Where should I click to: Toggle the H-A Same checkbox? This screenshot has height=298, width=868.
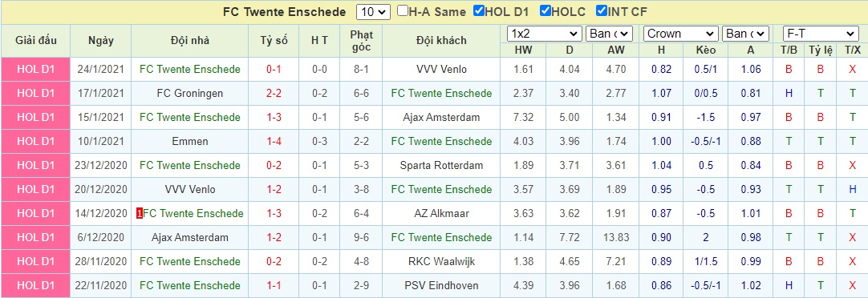[x=403, y=11]
